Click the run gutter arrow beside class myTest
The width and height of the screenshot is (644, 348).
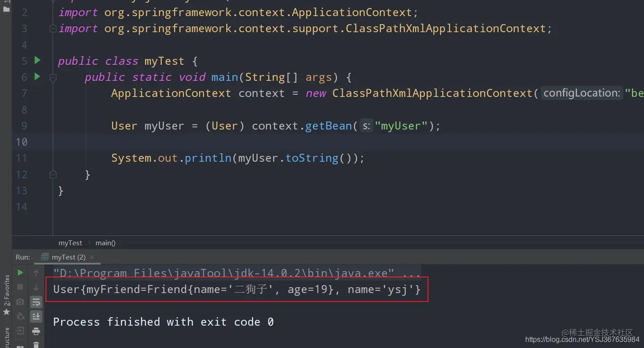[x=37, y=60]
